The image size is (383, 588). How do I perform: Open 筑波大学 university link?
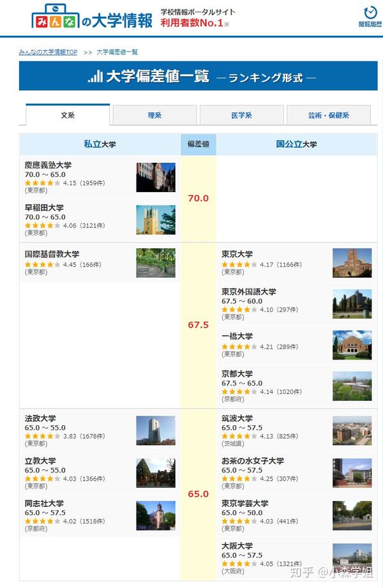[237, 418]
